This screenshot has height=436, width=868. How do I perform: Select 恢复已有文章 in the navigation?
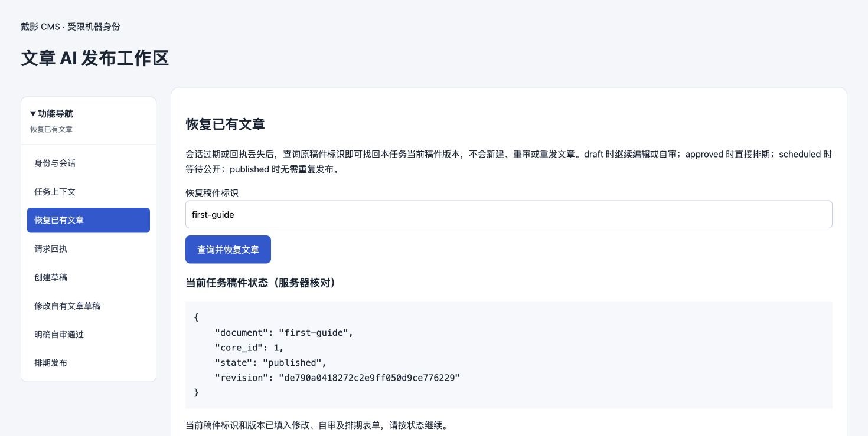coord(89,220)
